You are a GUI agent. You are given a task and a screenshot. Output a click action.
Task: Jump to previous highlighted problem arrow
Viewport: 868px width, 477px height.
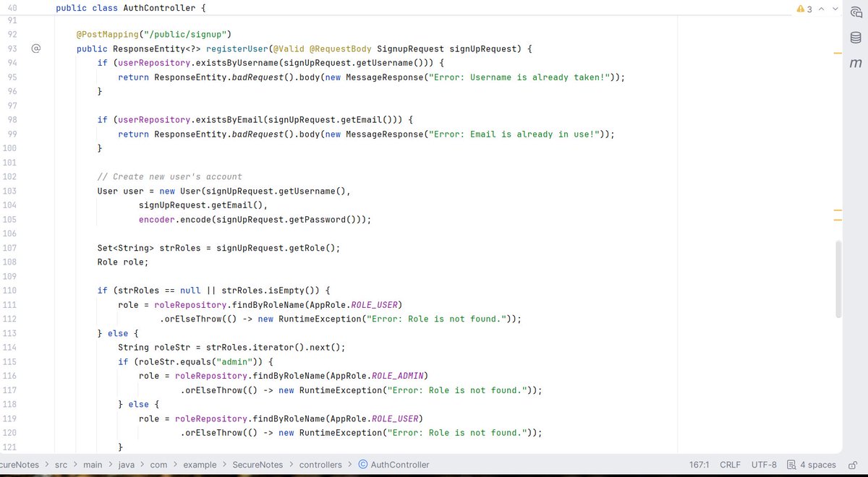pos(821,9)
